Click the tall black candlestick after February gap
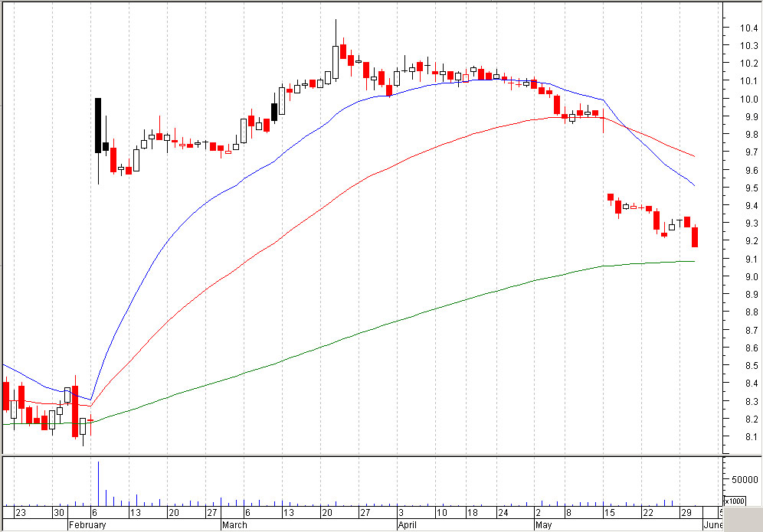 (x=98, y=126)
